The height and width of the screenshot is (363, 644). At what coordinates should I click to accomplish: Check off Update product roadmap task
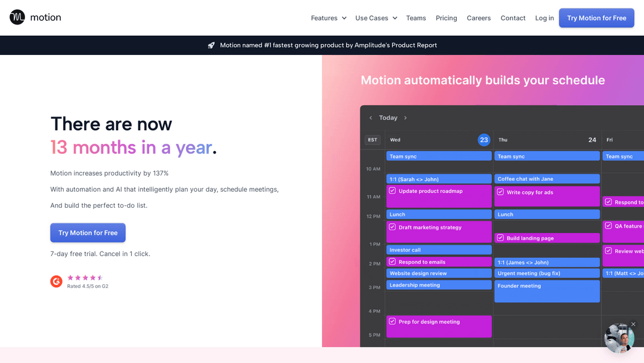click(x=392, y=190)
